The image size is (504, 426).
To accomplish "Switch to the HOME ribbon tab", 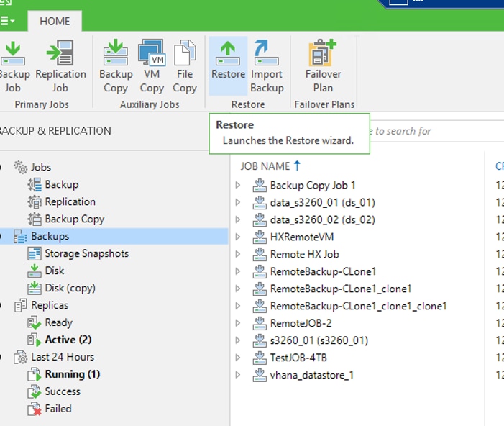I will coord(55,22).
